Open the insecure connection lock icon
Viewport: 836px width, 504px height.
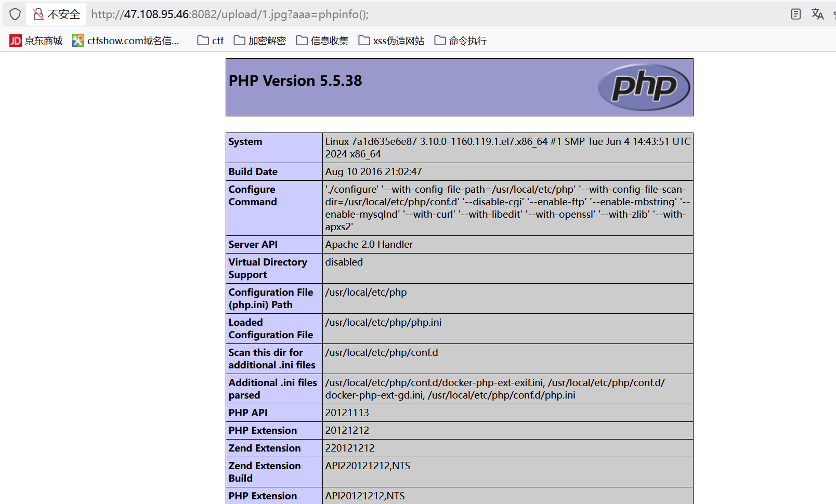click(38, 14)
